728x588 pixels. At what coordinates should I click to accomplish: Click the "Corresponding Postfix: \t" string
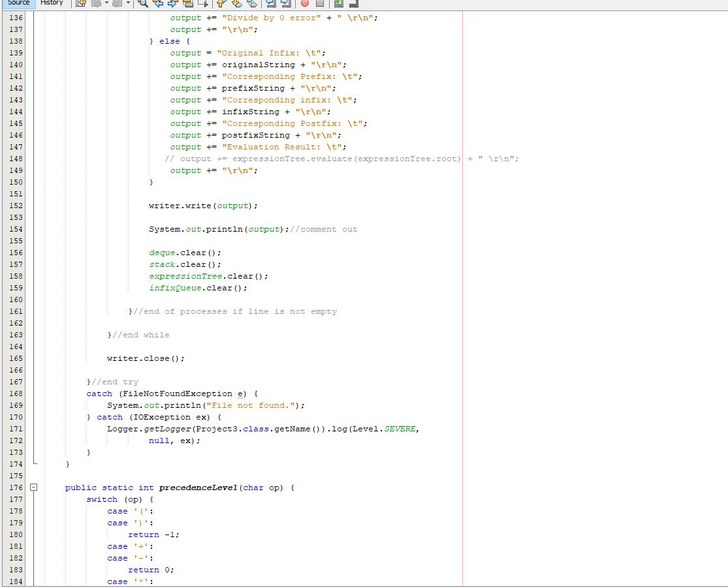click(x=292, y=123)
